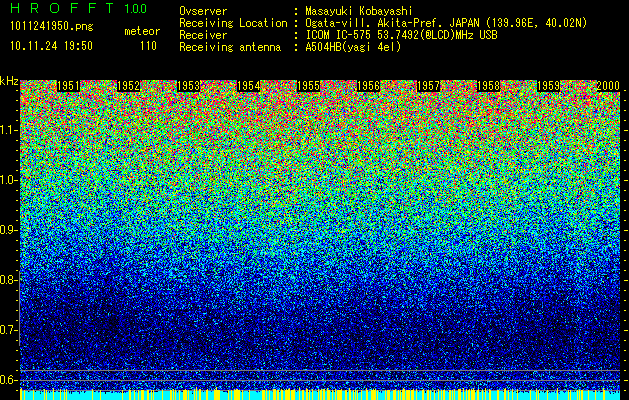Screen dimensions: 629x400
Task: Click the 1953 time marker
Action: [x=188, y=86]
